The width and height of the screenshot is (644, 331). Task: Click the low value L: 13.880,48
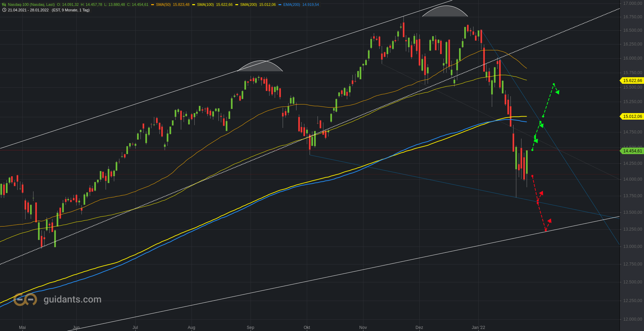(x=115, y=4)
